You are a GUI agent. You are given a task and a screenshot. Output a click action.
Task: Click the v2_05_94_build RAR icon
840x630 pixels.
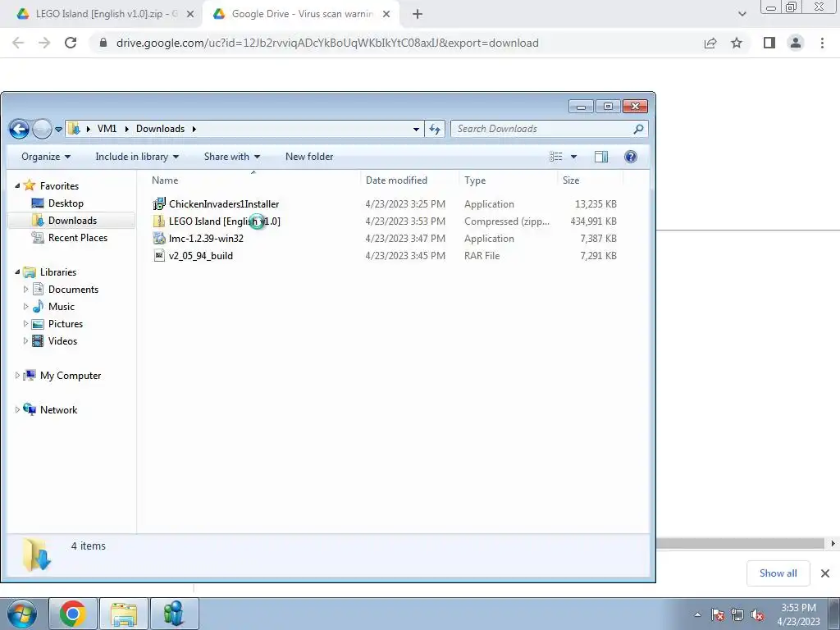(159, 256)
